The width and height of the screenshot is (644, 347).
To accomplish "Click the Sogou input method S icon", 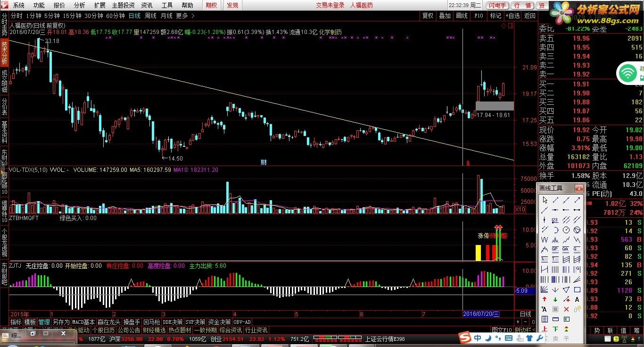I will click(x=464, y=338).
